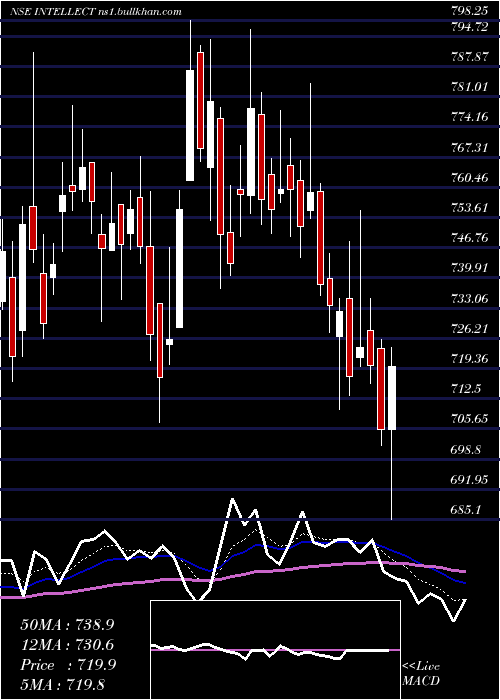Click the <<Live MACD label
Image resolution: width=500 pixels, height=700 pixels.
[x=421, y=673]
